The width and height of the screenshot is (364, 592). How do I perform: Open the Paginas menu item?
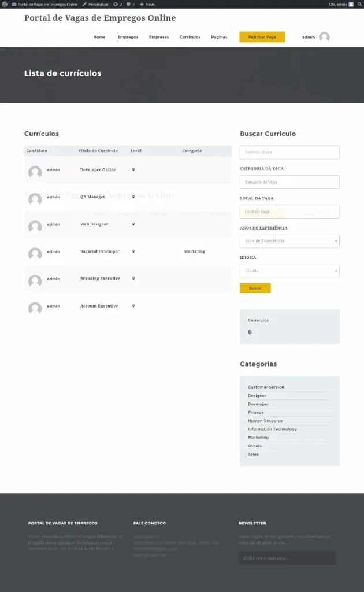[219, 37]
